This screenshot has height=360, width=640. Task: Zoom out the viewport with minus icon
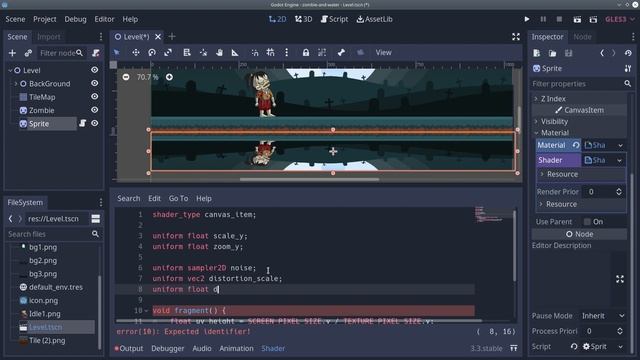[126, 77]
